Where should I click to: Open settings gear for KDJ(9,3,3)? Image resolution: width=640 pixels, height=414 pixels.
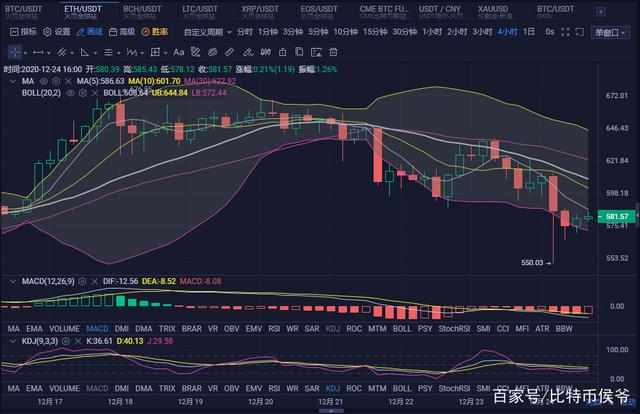[x=66, y=341]
